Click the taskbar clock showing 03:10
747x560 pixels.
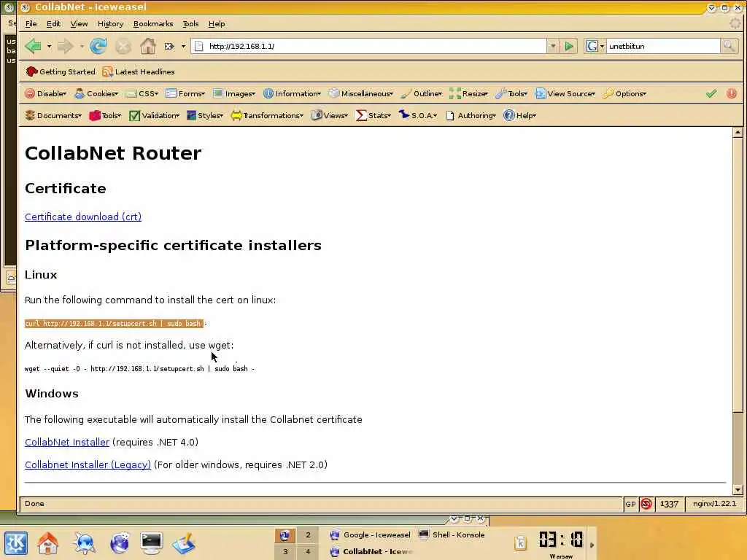[561, 540]
